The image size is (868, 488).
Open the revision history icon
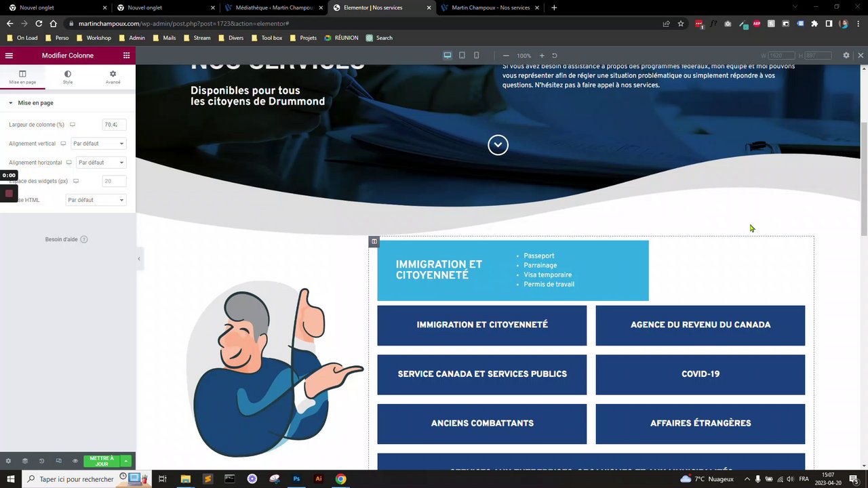41,461
